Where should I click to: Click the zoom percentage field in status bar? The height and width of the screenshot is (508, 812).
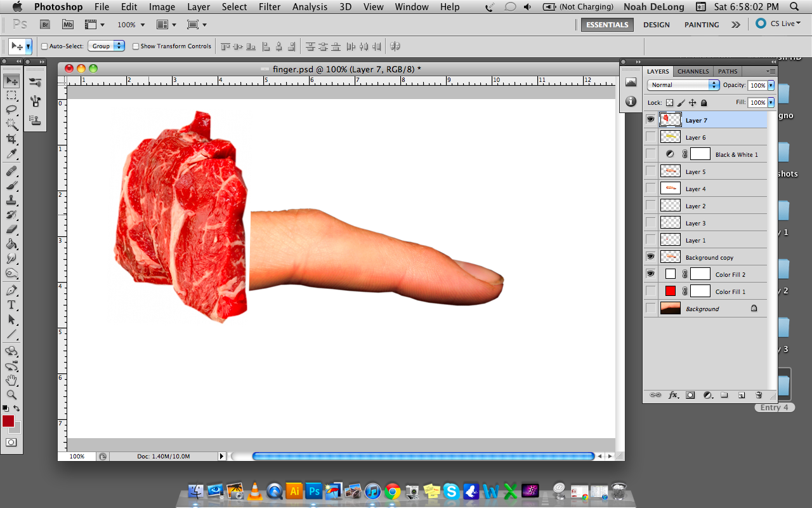point(77,456)
